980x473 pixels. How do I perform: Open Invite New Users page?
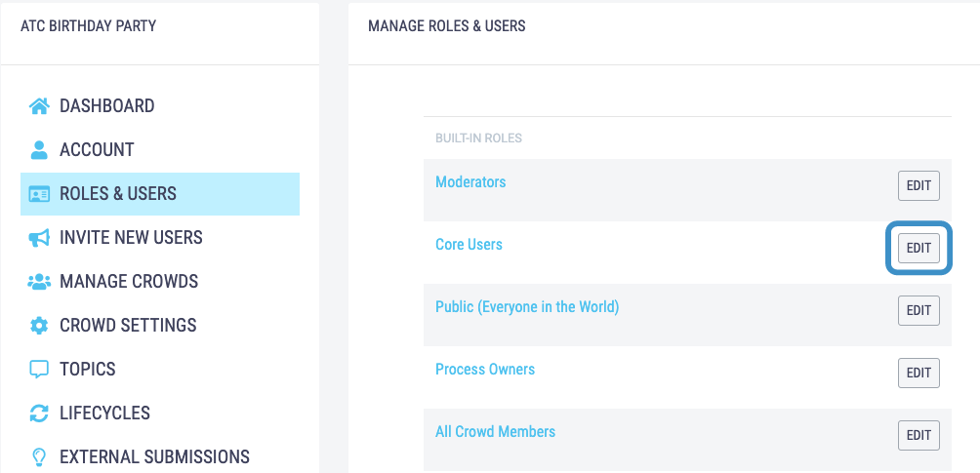pos(131,237)
